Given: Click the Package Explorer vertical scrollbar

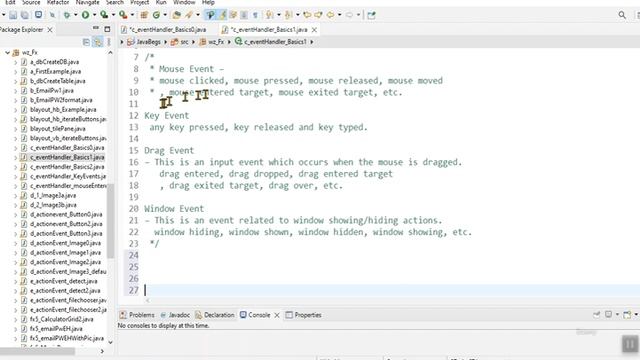Looking at the screenshot, I should pyautogui.click(x=110, y=220).
